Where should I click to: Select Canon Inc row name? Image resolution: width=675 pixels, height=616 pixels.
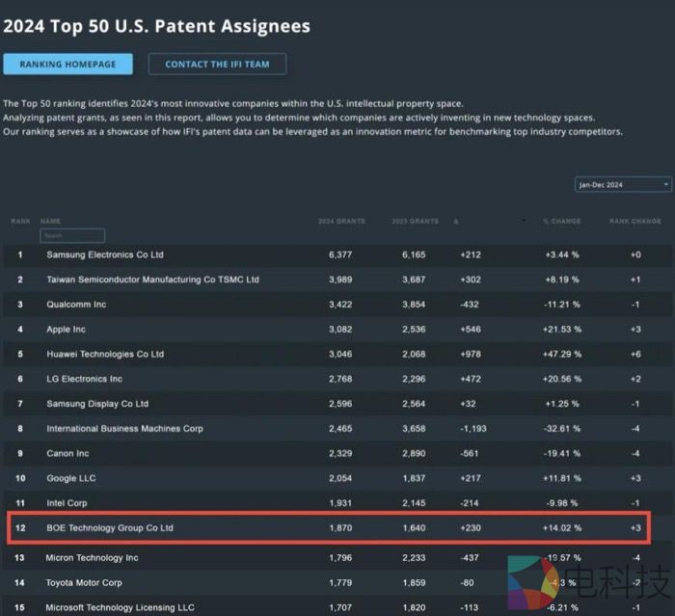coord(67,453)
